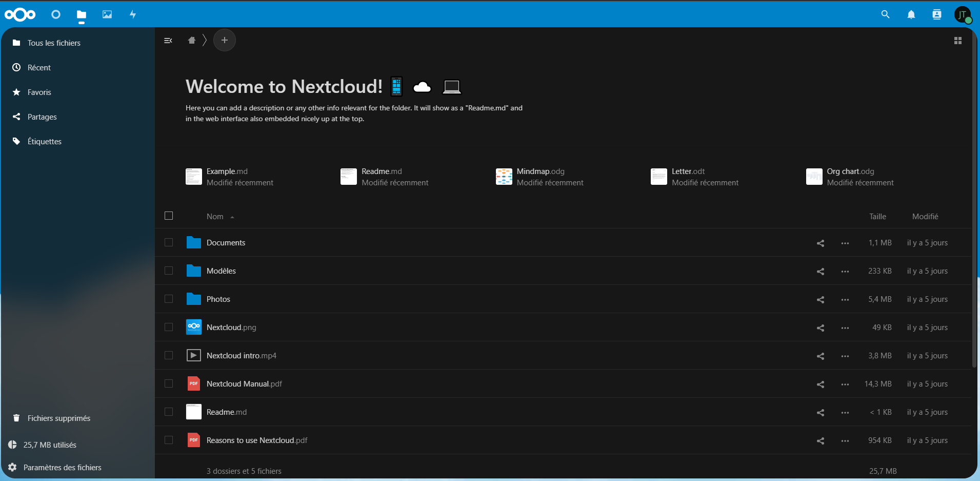Open the Favoris section in the sidebar
980x481 pixels.
pyautogui.click(x=39, y=92)
